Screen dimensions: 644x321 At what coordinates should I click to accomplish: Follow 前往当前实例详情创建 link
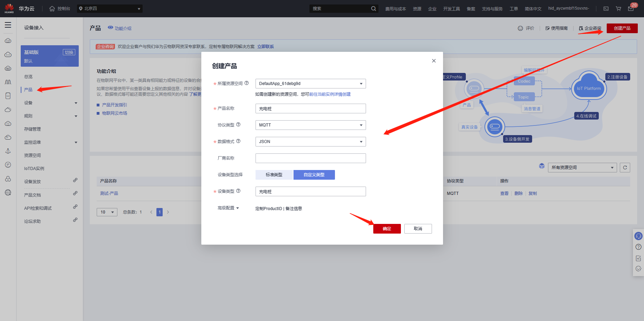pos(330,94)
